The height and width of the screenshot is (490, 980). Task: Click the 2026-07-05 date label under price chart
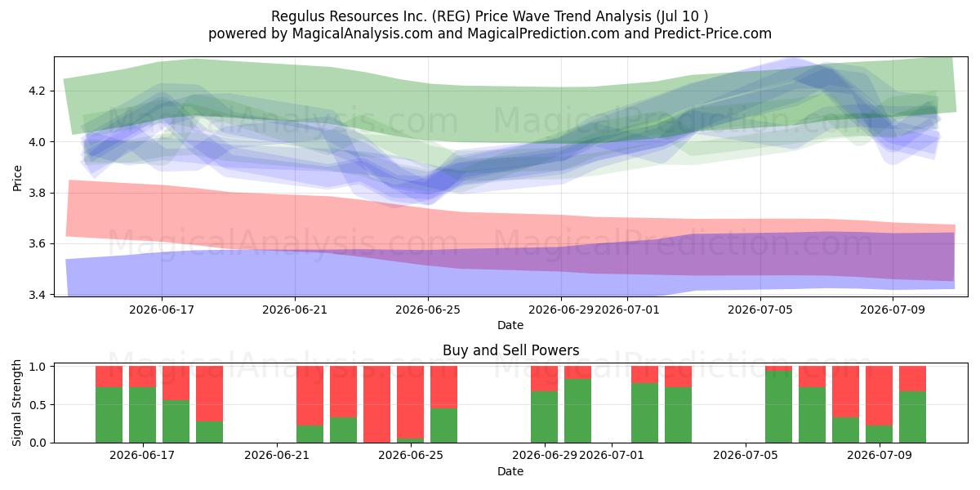760,310
